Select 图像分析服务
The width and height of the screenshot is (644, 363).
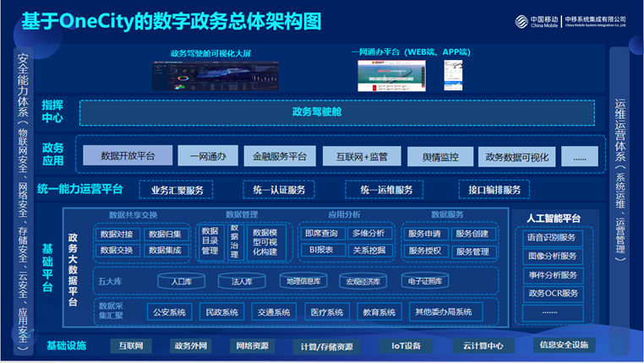pos(553,257)
